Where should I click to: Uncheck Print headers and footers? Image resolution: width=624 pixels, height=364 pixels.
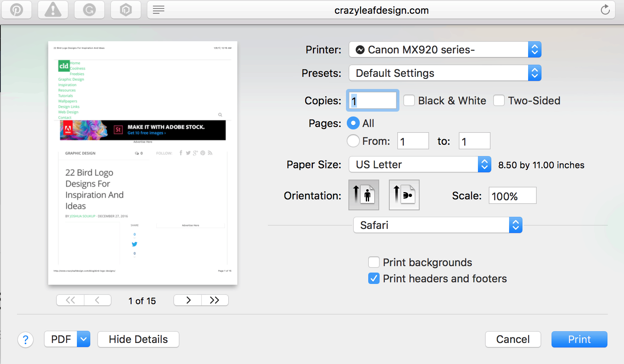374,279
